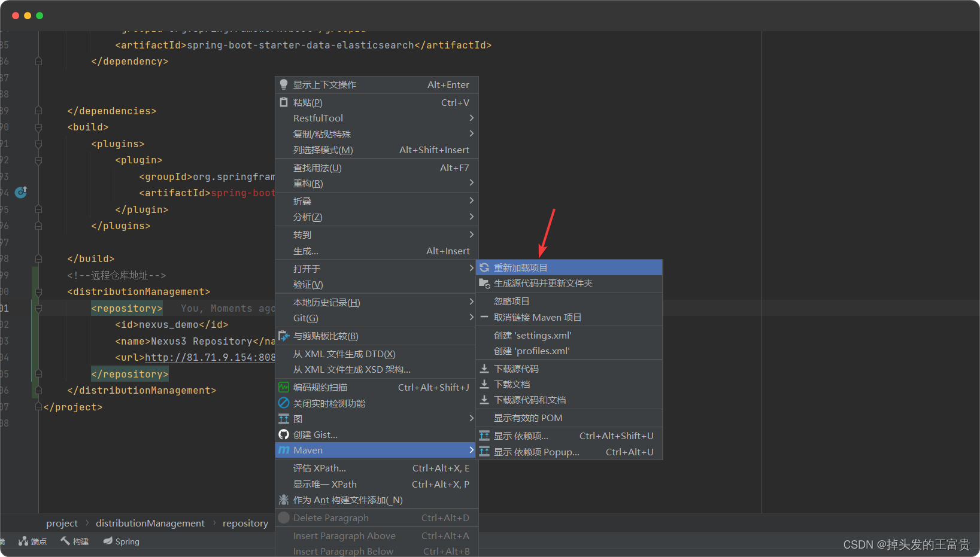The width and height of the screenshot is (980, 557).
Task: Open the 构建 build tool window
Action: (74, 541)
